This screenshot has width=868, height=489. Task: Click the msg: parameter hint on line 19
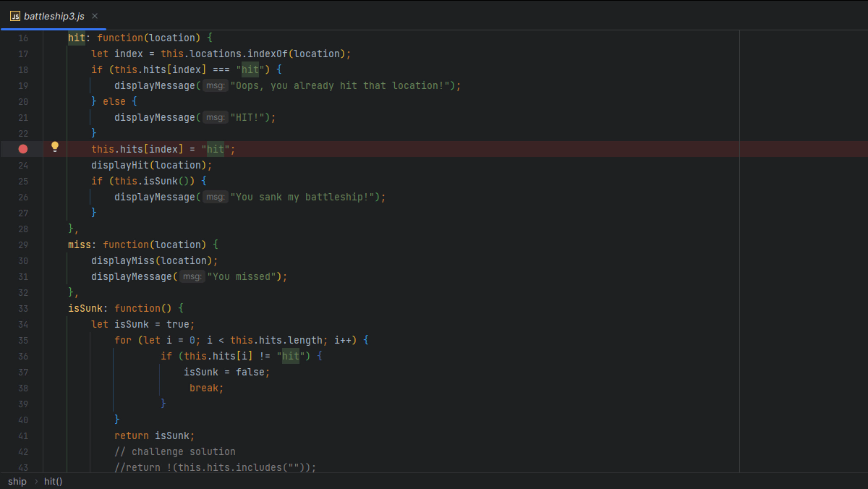[x=215, y=85]
